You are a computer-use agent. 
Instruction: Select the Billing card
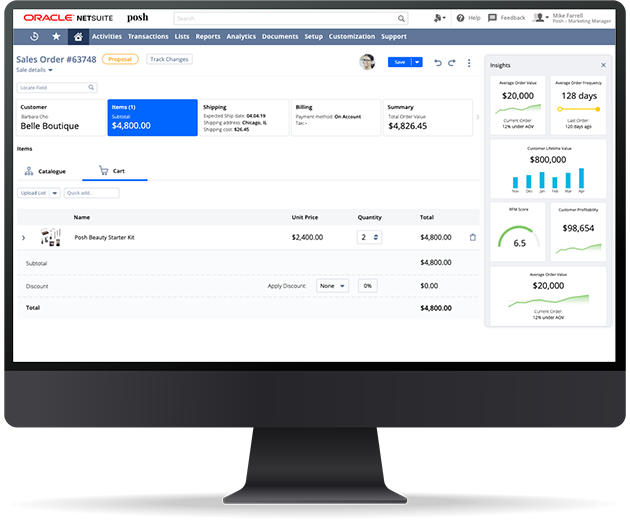[x=336, y=118]
